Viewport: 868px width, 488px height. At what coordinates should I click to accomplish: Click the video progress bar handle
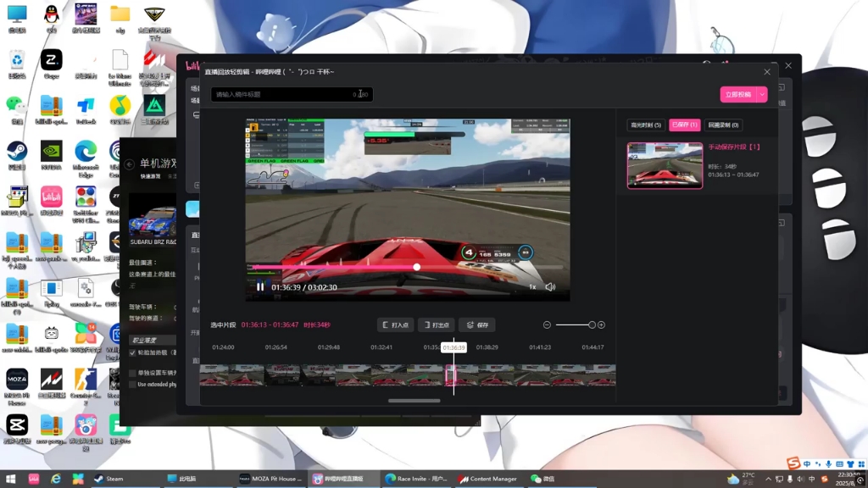(416, 267)
